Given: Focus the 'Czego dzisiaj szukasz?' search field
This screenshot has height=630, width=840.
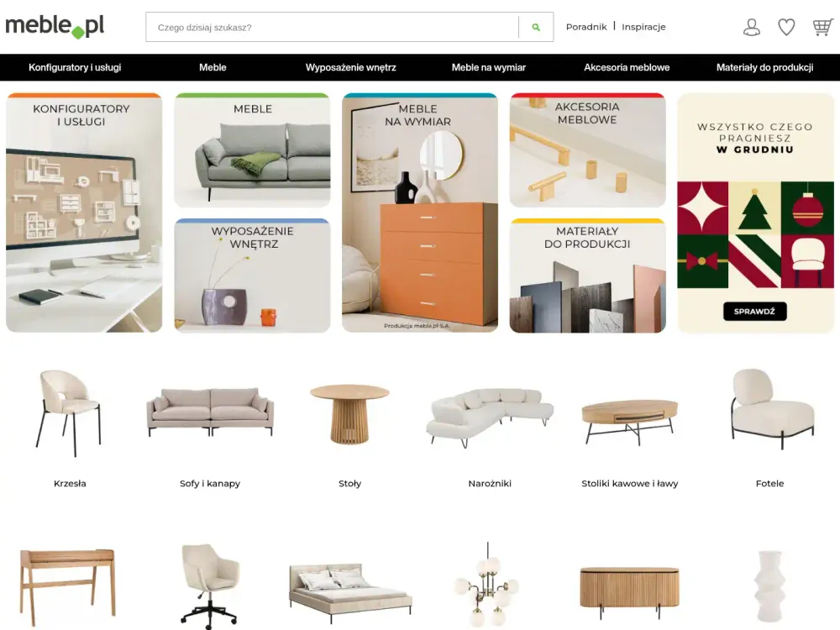Looking at the screenshot, I should 332,28.
